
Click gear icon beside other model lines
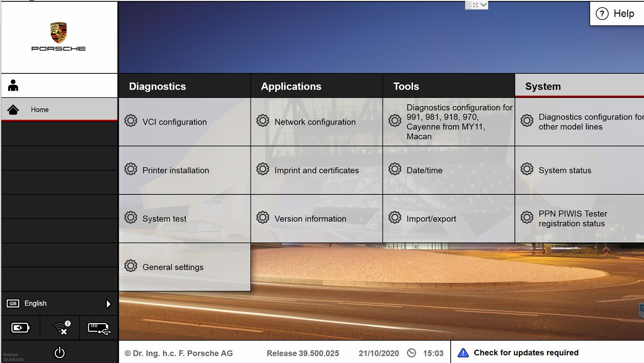click(527, 121)
